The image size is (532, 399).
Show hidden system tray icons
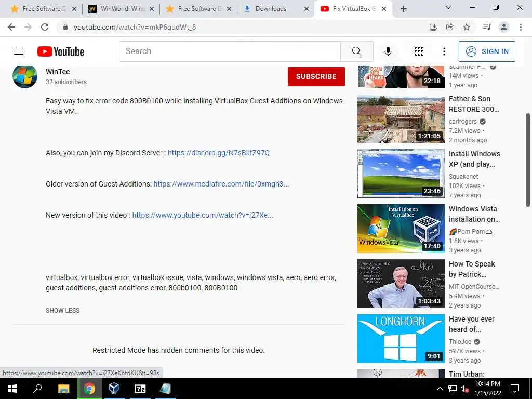pos(440,389)
